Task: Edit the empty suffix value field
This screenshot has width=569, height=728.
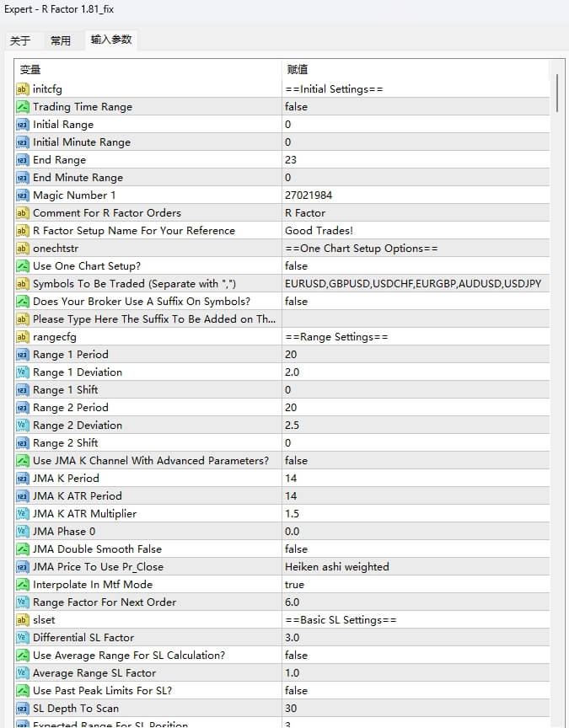Action: point(416,319)
